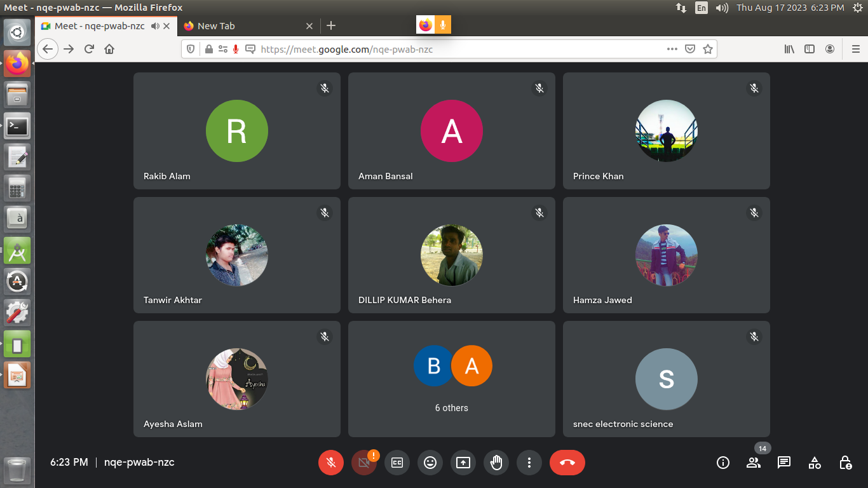The height and width of the screenshot is (488, 868).
Task: Open meeting details info icon
Action: coord(723,463)
